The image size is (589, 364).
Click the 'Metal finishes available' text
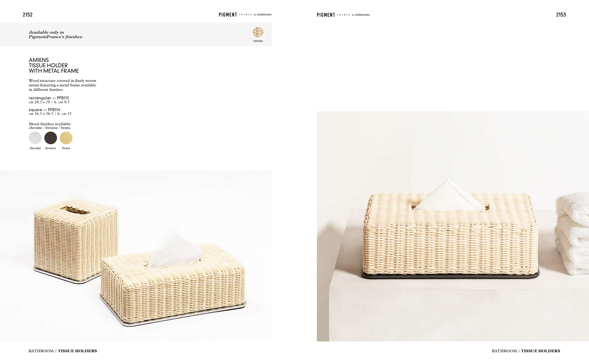(50, 126)
